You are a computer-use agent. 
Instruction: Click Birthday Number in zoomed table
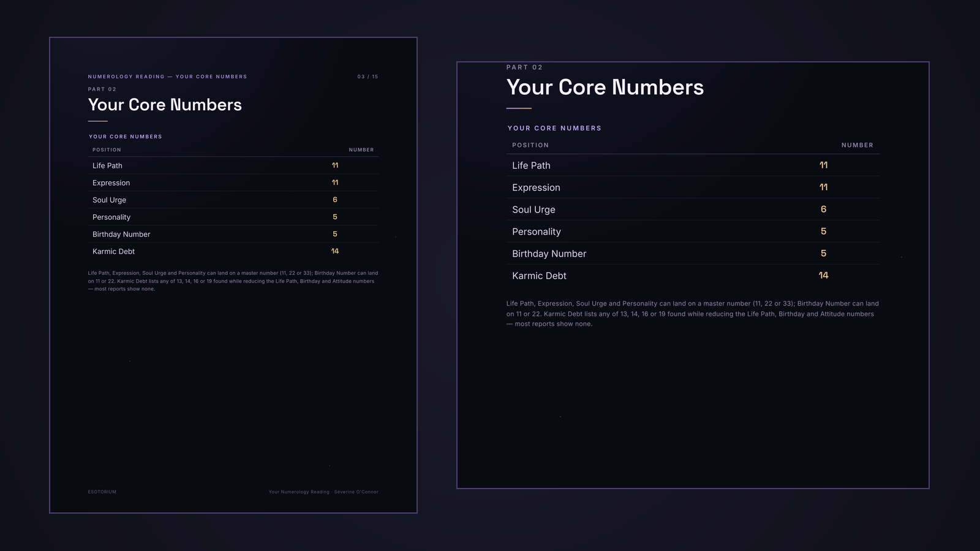[549, 253]
